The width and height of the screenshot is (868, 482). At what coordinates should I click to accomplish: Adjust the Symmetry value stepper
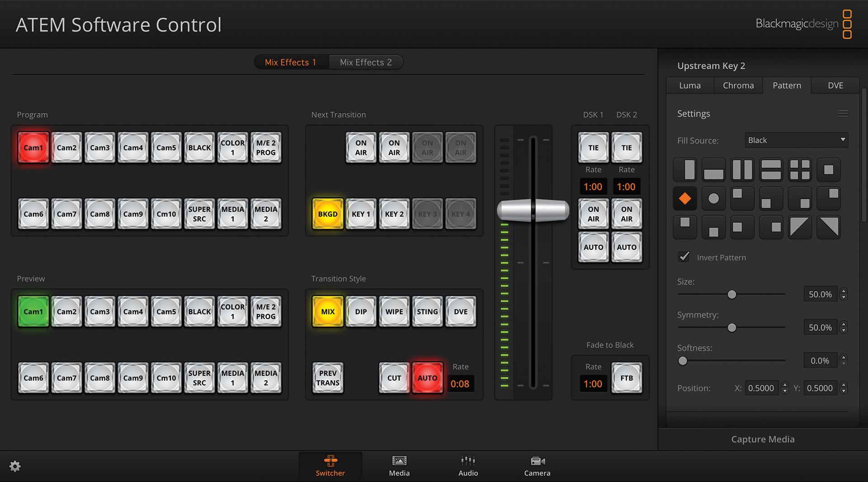click(x=844, y=327)
